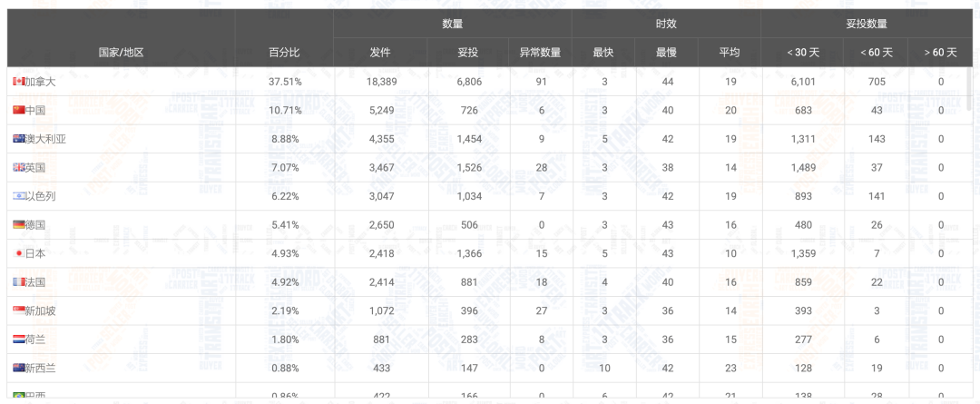The height and width of the screenshot is (404, 980).
Task: Click the < 30 天 column header
Action: 803,53
